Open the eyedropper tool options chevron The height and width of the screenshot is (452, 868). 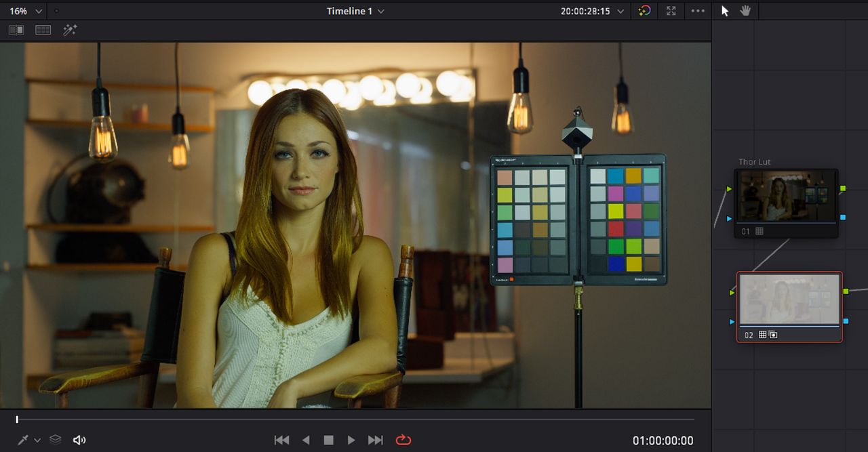[37, 440]
